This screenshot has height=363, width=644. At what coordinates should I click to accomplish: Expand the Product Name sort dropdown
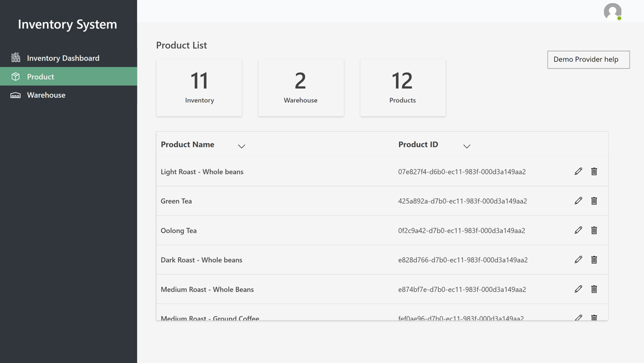pyautogui.click(x=241, y=146)
